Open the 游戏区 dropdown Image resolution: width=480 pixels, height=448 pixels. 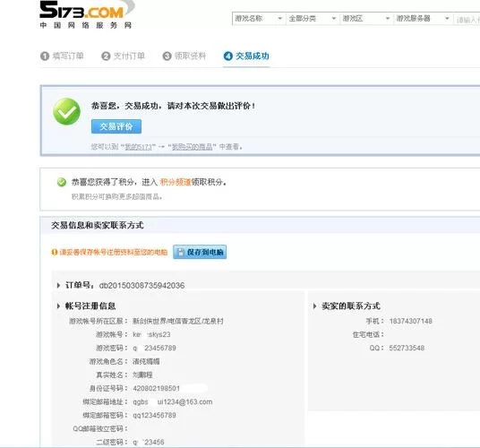point(366,19)
